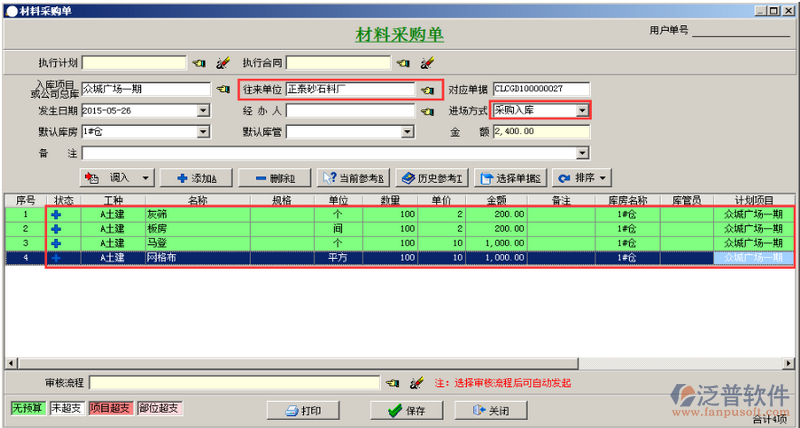Click 名称 column header
Viewport: 800px width, 428px height.
pos(198,200)
